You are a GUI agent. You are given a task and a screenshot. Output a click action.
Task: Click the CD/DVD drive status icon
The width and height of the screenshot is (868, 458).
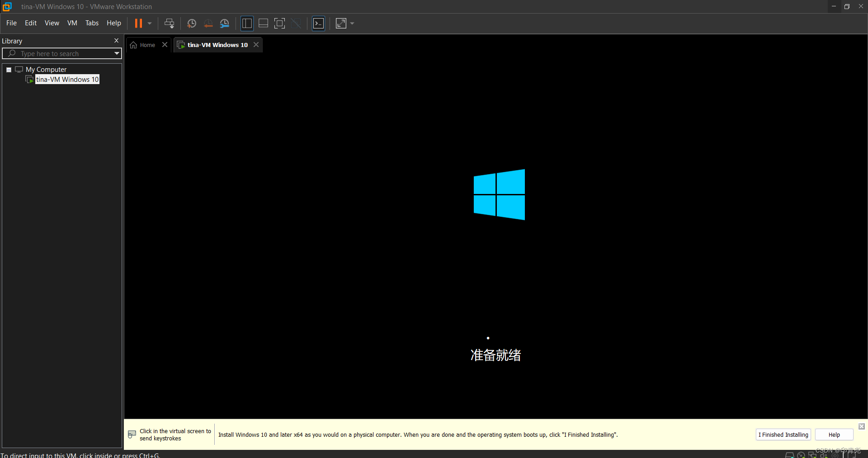(x=801, y=455)
